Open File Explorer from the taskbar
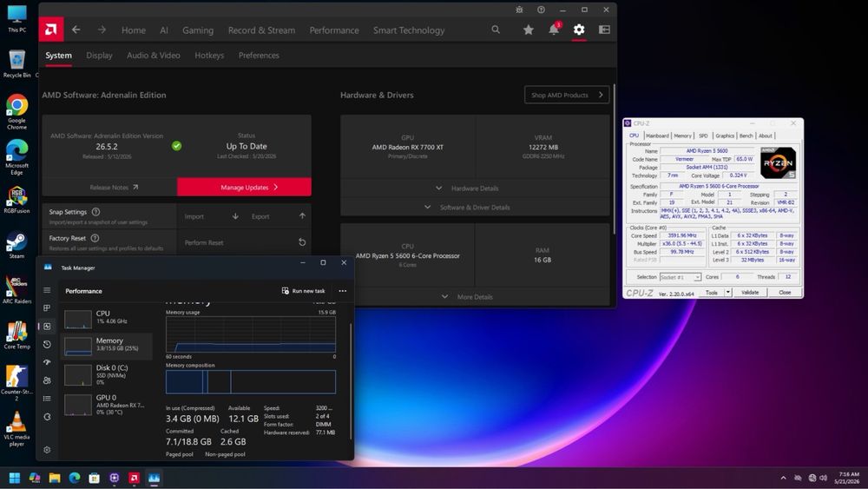This screenshot has width=868, height=489. 54,478
